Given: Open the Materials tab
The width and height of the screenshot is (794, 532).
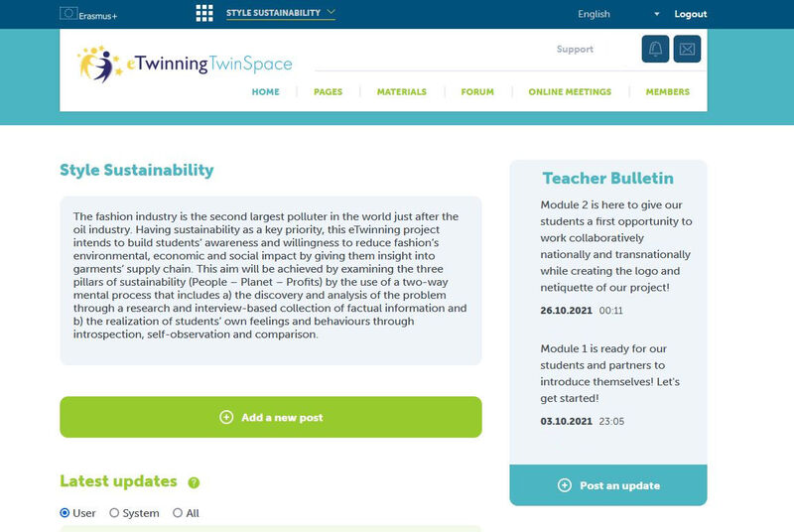Looking at the screenshot, I should [401, 92].
